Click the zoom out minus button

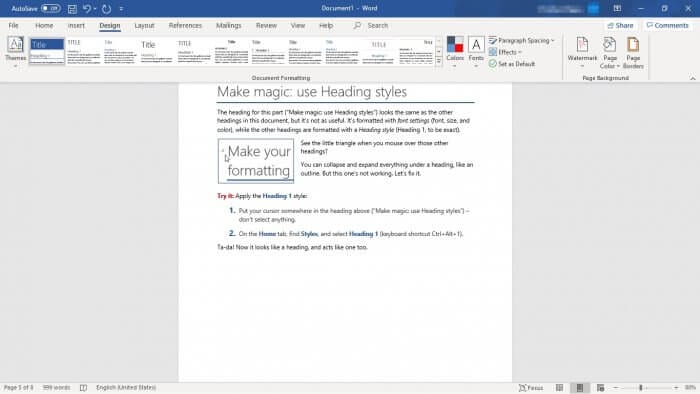point(616,388)
